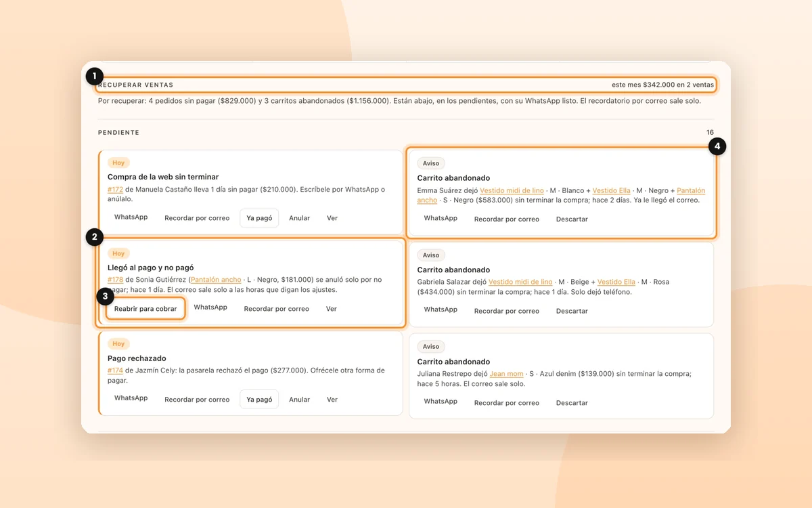The image size is (812, 508).
Task: Click WhatsApp in Emma Suárez's abandoned cart
Action: pyautogui.click(x=441, y=218)
